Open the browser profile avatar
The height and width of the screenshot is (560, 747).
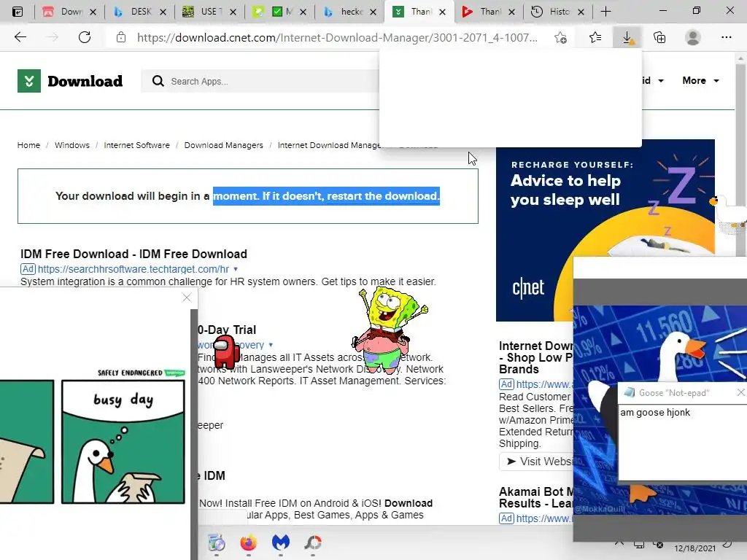(693, 37)
